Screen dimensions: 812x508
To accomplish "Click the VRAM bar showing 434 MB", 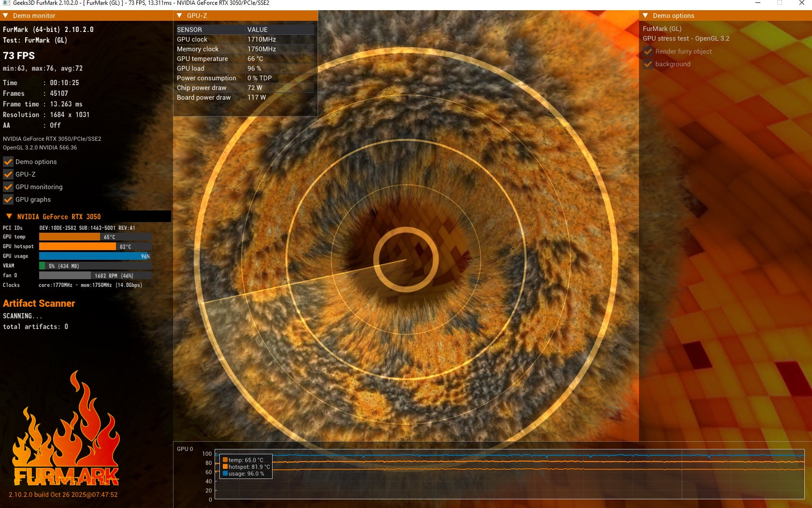I will pyautogui.click(x=95, y=266).
